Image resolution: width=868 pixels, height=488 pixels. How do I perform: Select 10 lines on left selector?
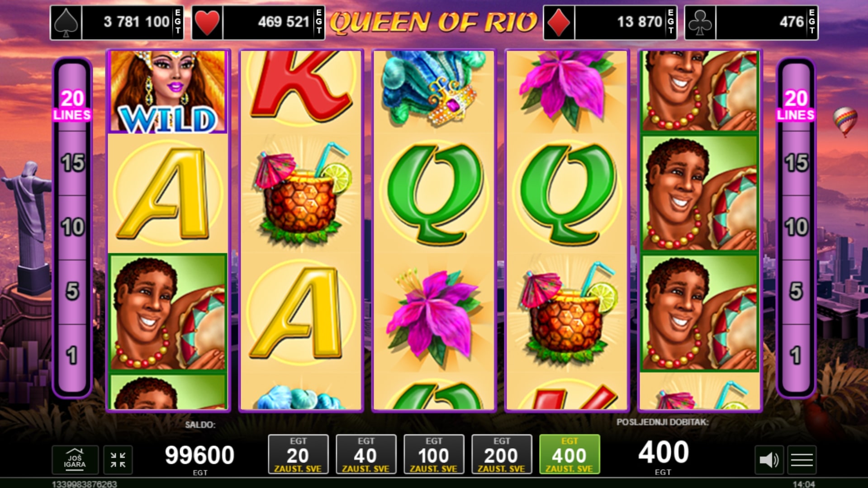[72, 227]
